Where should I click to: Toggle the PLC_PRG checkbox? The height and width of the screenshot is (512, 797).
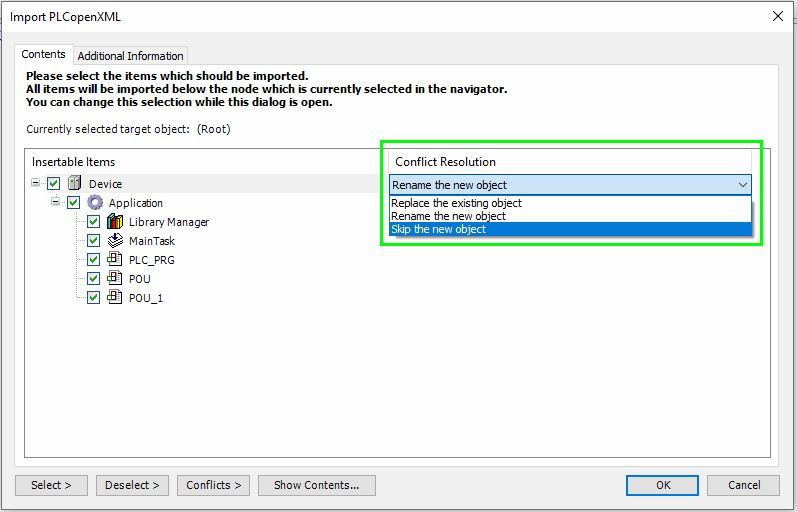click(x=94, y=260)
